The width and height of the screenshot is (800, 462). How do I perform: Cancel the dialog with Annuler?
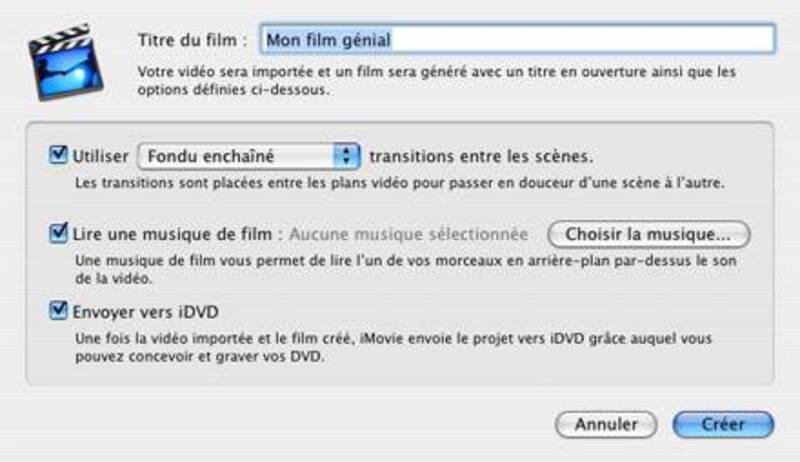[606, 424]
